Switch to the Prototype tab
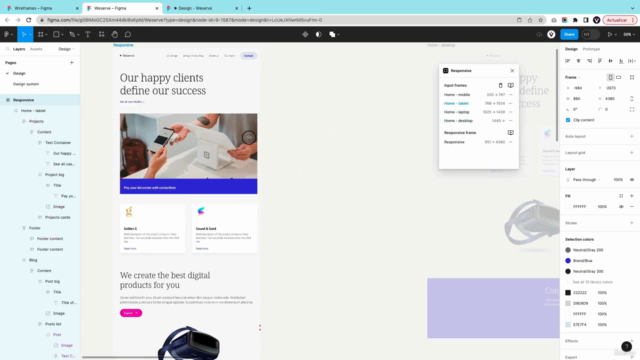 (x=591, y=49)
